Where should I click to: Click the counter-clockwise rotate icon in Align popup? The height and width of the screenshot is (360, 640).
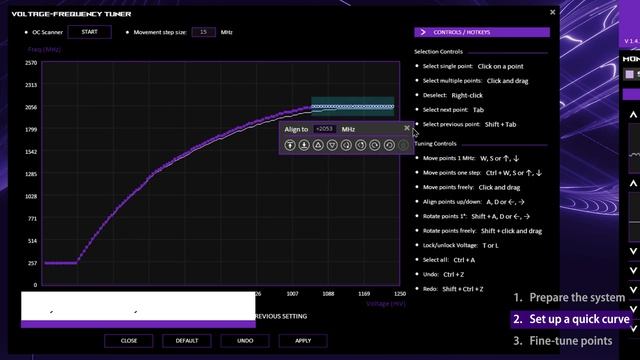point(389,145)
